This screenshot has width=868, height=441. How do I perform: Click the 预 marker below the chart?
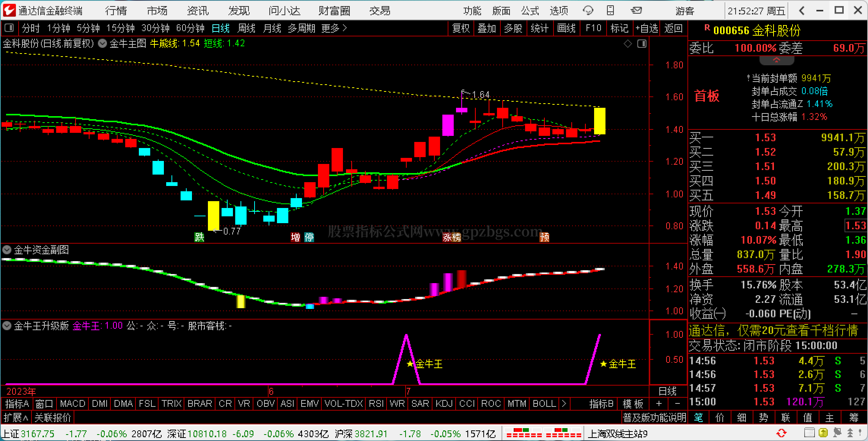(x=544, y=237)
